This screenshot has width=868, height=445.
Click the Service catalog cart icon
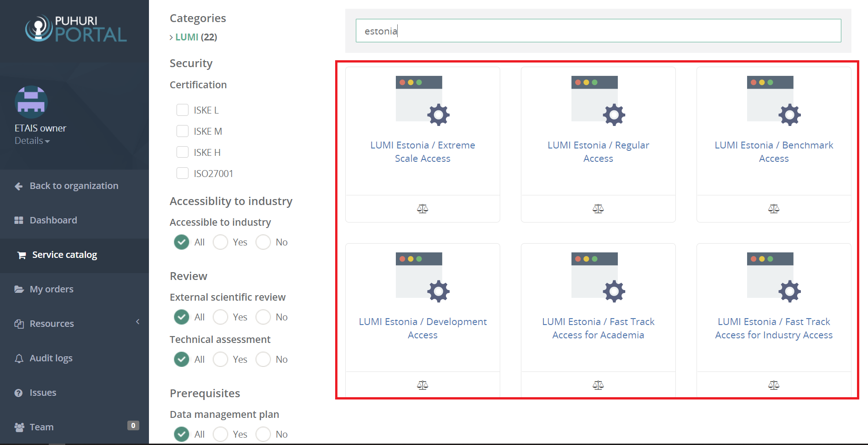pyautogui.click(x=22, y=255)
